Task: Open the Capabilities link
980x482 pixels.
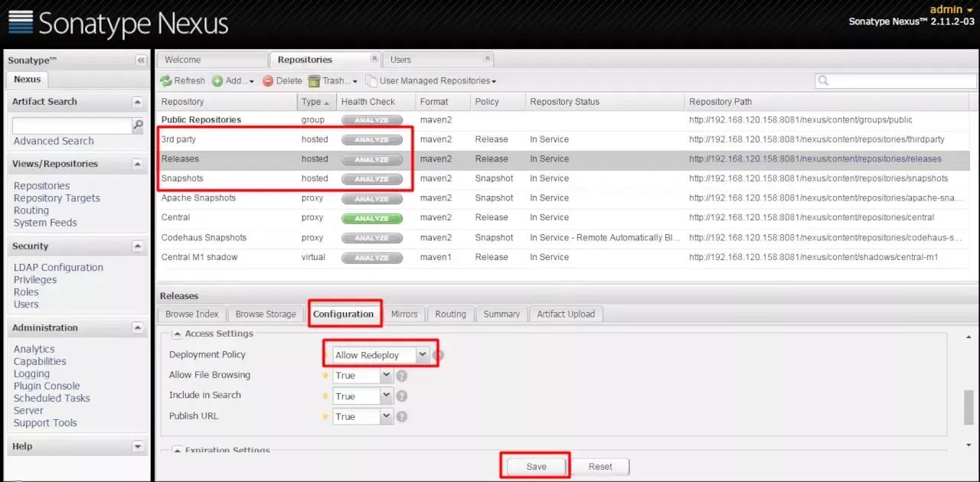Action: tap(40, 361)
